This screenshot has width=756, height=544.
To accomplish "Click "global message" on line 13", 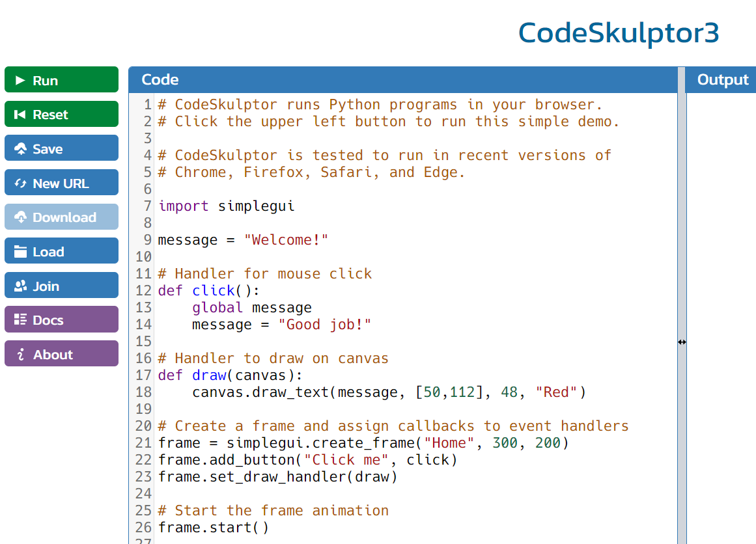I will [252, 307].
